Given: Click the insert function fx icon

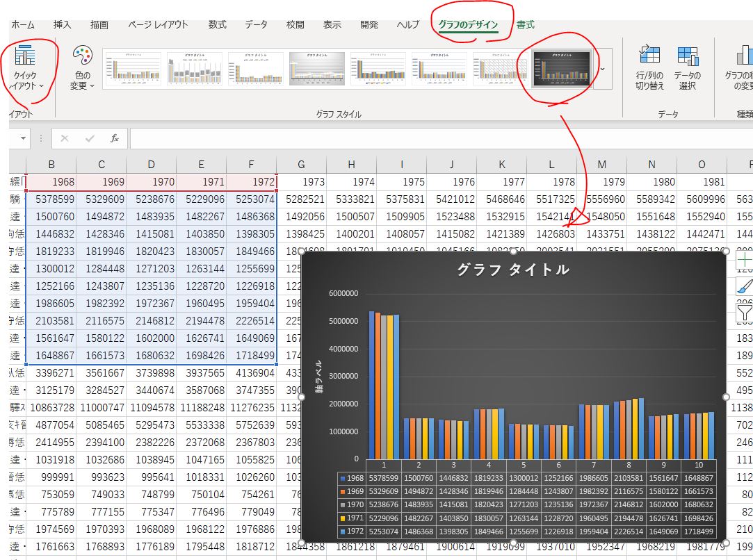Looking at the screenshot, I should (115, 138).
